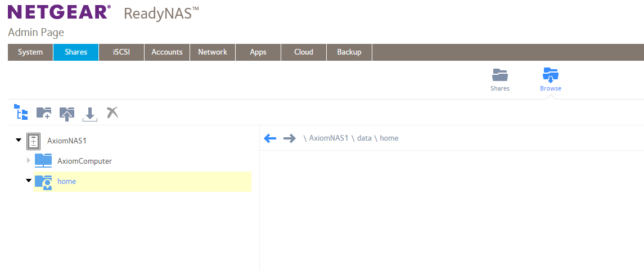The height and width of the screenshot is (270, 644).
Task: Toggle the folder tree view icon
Action: coord(21,112)
